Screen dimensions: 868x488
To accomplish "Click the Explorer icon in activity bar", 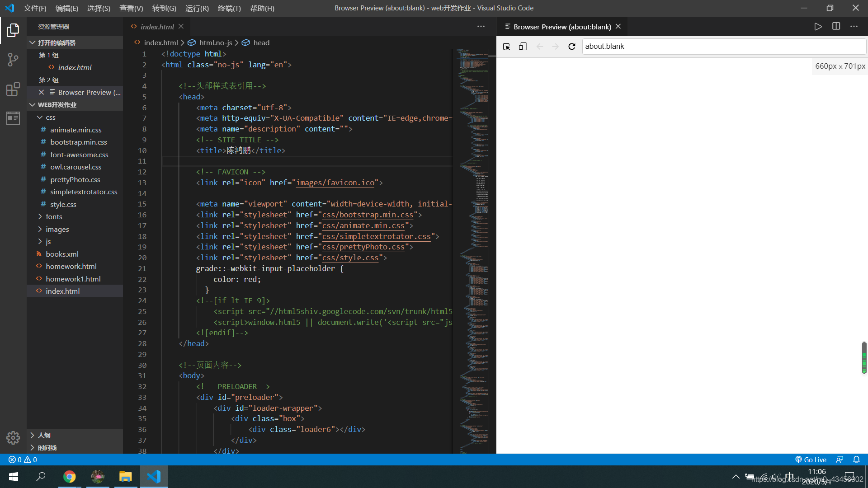I will [13, 30].
